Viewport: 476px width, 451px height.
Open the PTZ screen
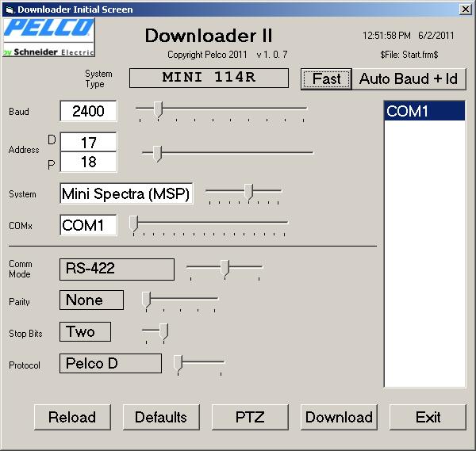click(250, 417)
